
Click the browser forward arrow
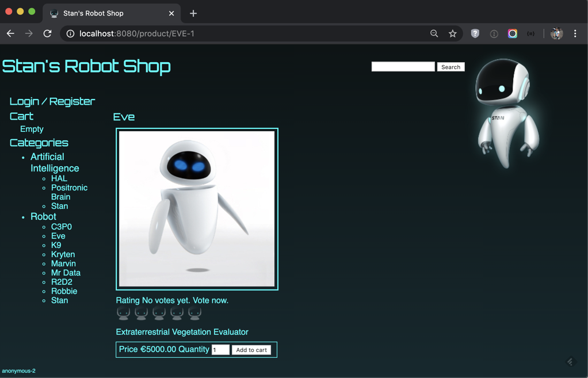click(29, 33)
